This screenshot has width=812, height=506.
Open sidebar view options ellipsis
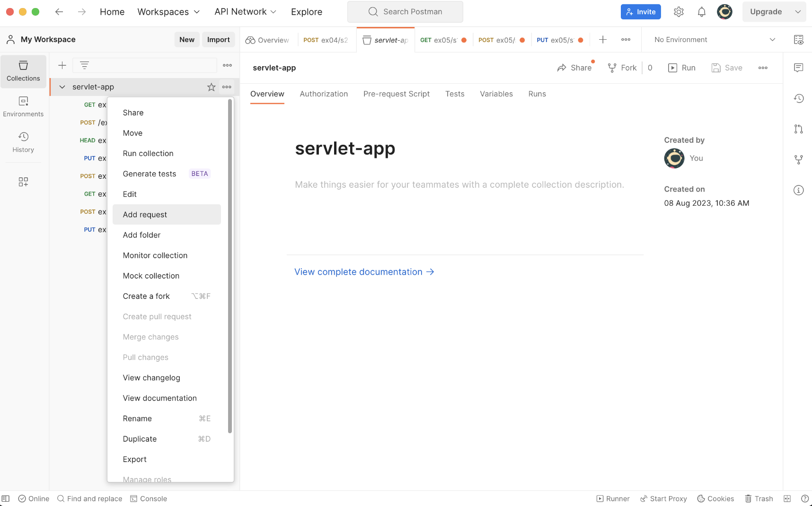tap(227, 65)
